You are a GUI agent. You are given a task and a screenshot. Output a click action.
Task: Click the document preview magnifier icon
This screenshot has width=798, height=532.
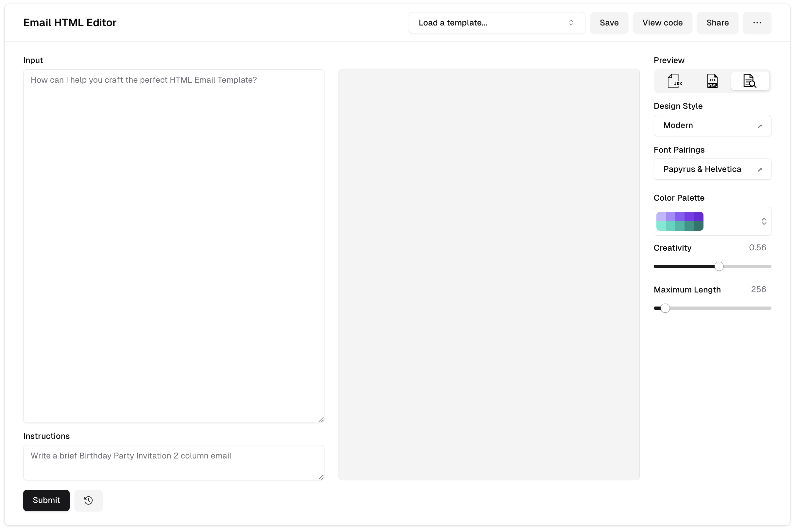[x=750, y=81]
